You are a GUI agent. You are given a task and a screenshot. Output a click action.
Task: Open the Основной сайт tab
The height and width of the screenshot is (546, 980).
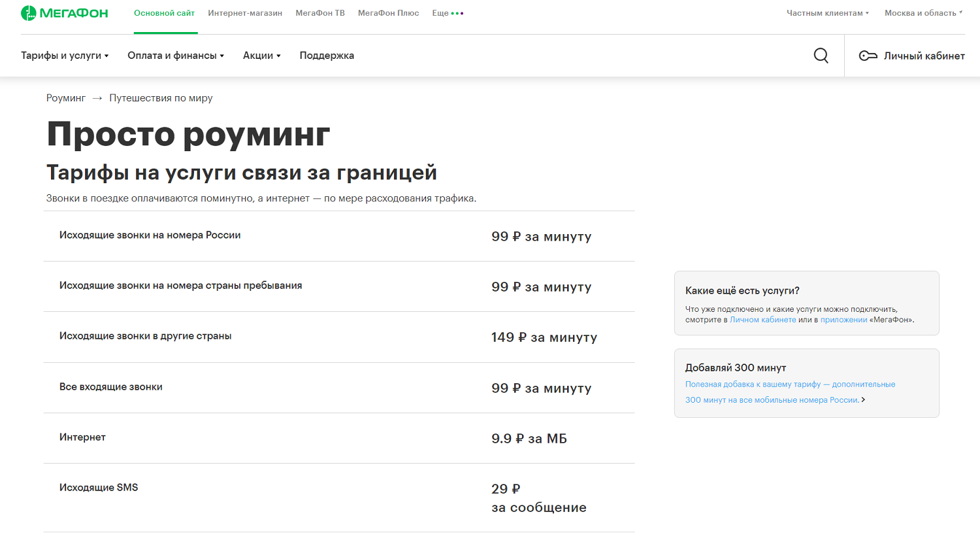pyautogui.click(x=164, y=13)
